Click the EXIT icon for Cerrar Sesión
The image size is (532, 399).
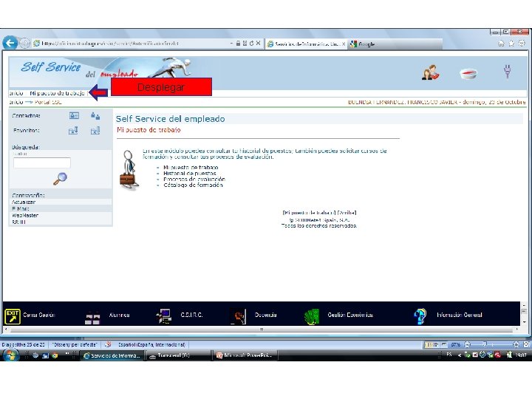tap(13, 316)
